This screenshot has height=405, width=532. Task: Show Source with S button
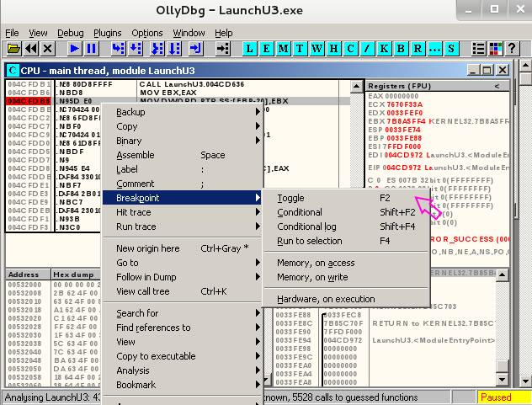click(x=451, y=49)
